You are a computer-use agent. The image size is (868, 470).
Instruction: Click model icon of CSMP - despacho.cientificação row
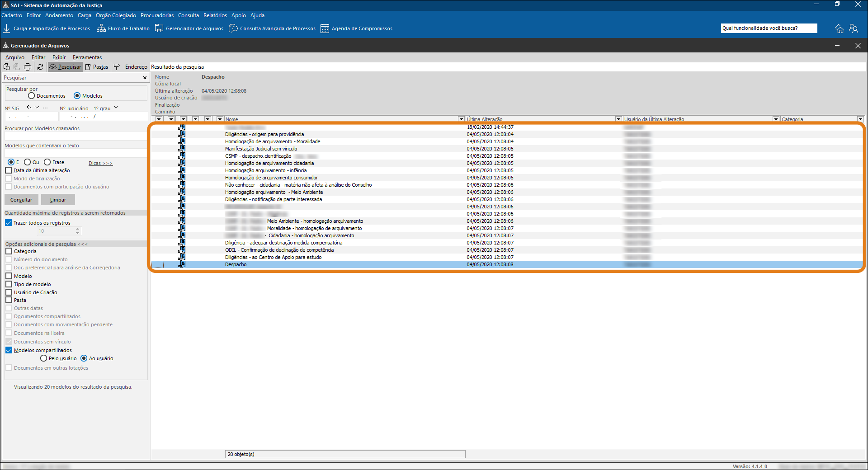tap(182, 156)
